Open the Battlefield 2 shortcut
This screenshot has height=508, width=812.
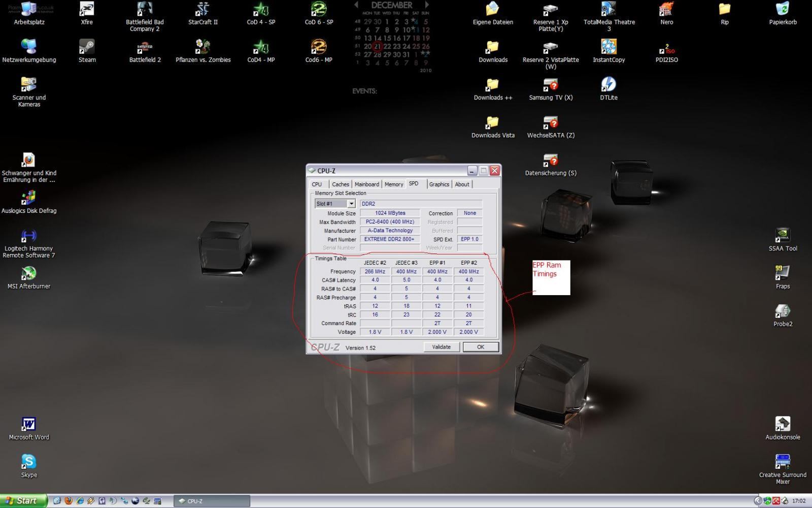[x=145, y=51]
